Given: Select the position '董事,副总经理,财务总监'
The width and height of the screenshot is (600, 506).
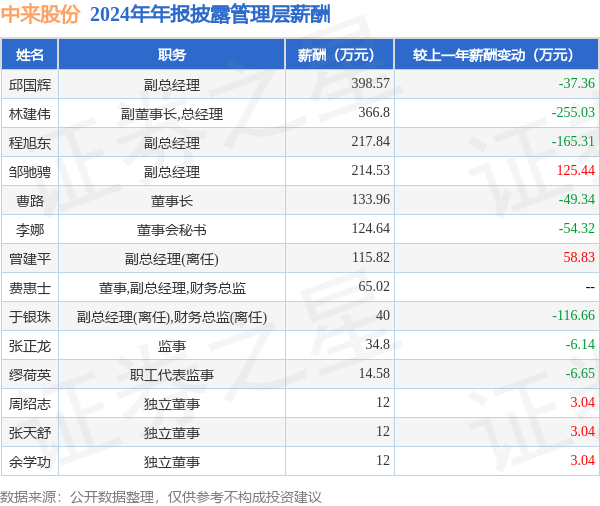Looking at the screenshot, I should (x=172, y=288).
